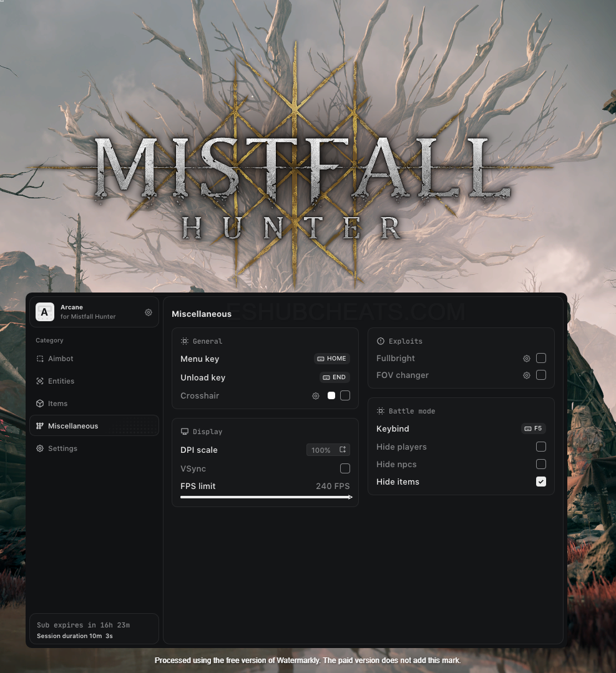Click the Display monitor icon
616x673 pixels.
(x=185, y=432)
